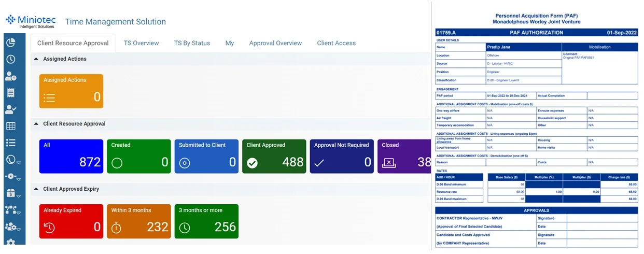Open the Within 3 months tile

[139, 221]
